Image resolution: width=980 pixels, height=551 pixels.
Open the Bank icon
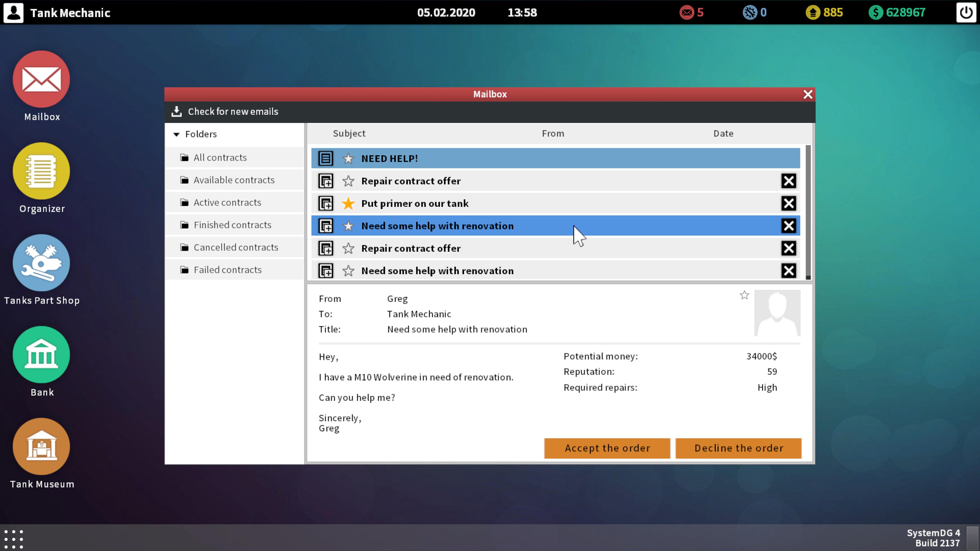click(42, 355)
